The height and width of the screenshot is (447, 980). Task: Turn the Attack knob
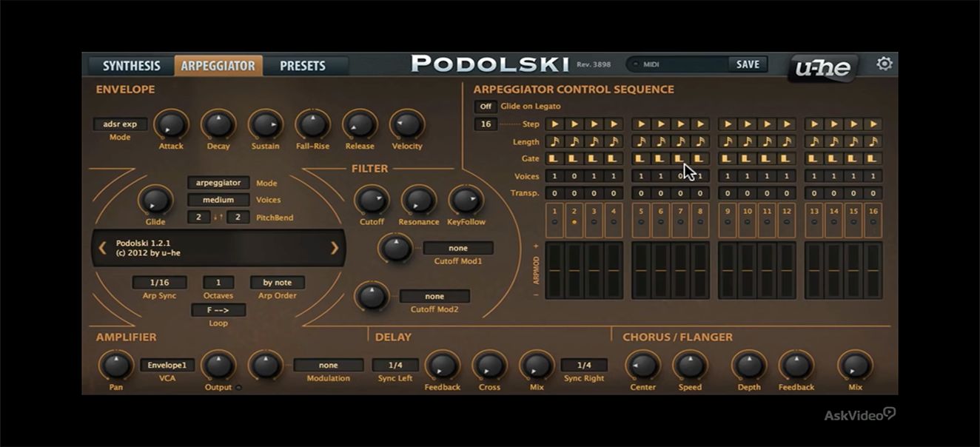click(171, 124)
